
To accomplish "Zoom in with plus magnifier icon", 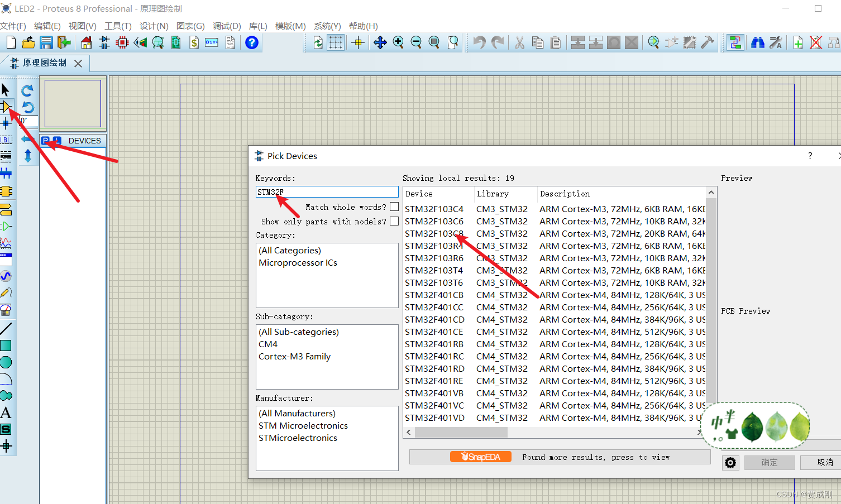I will pyautogui.click(x=398, y=42).
